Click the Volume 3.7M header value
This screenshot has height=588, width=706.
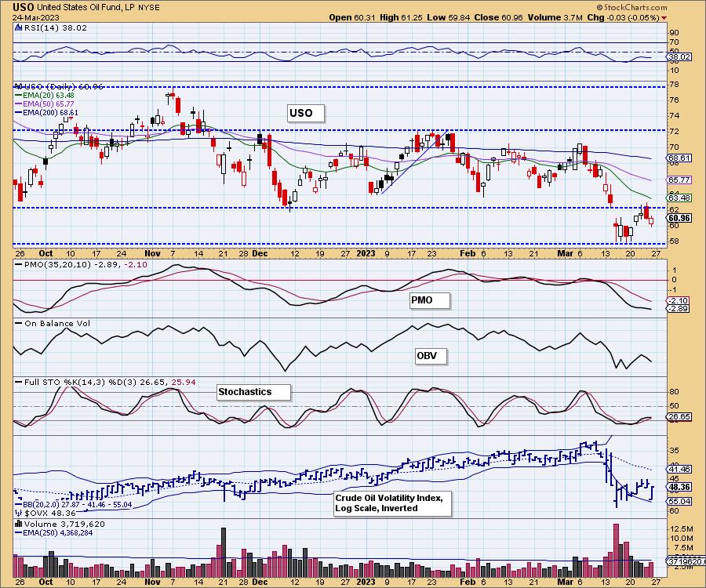(555, 17)
